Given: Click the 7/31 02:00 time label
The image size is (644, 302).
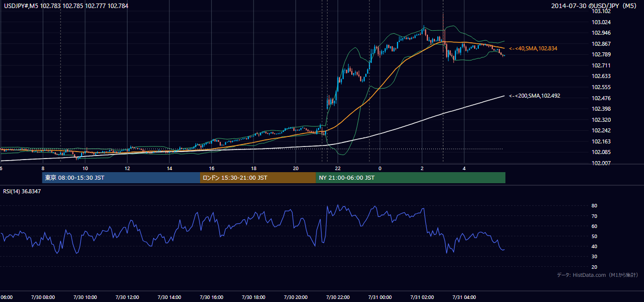Looking at the screenshot, I should 422,297.
